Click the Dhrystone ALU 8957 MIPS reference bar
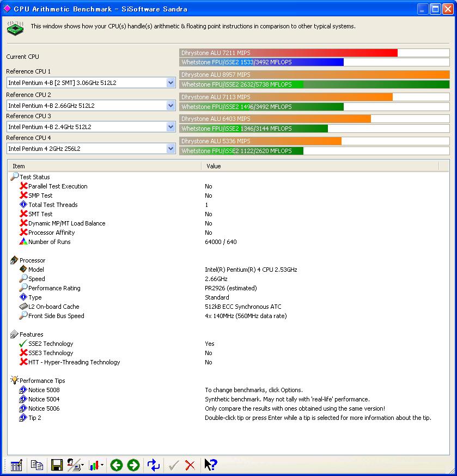The height and width of the screenshot is (476, 457). pos(314,75)
